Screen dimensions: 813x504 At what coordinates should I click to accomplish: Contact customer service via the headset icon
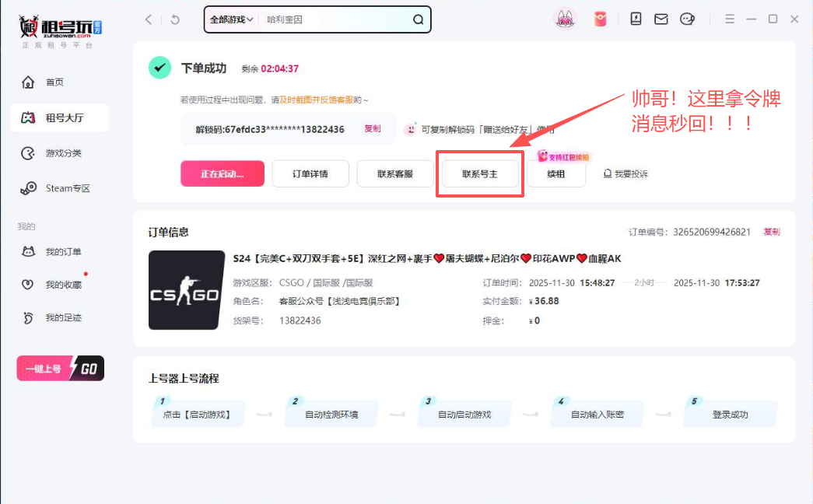[x=686, y=19]
